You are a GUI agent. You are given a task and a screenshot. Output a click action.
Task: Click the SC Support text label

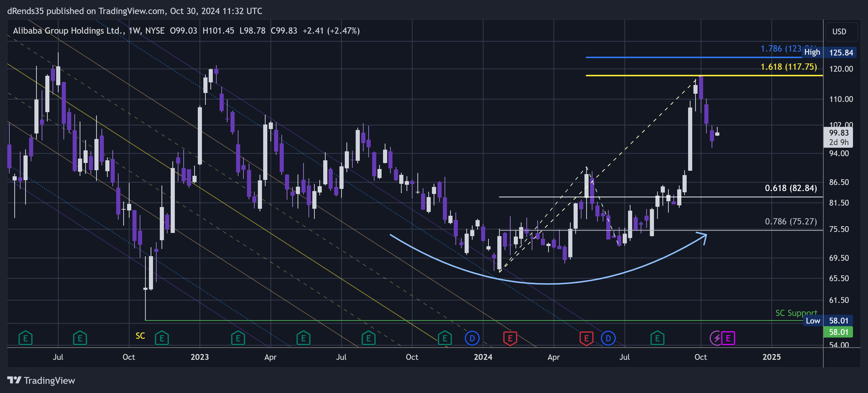(796, 313)
